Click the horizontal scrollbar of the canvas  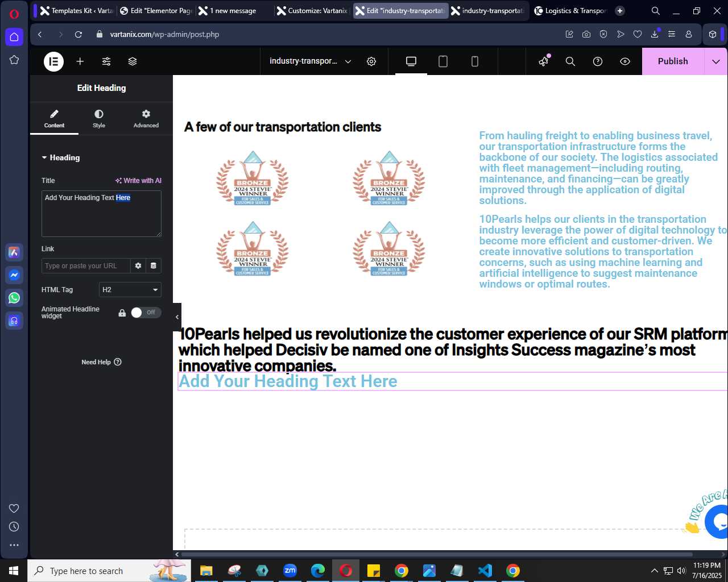437,554
